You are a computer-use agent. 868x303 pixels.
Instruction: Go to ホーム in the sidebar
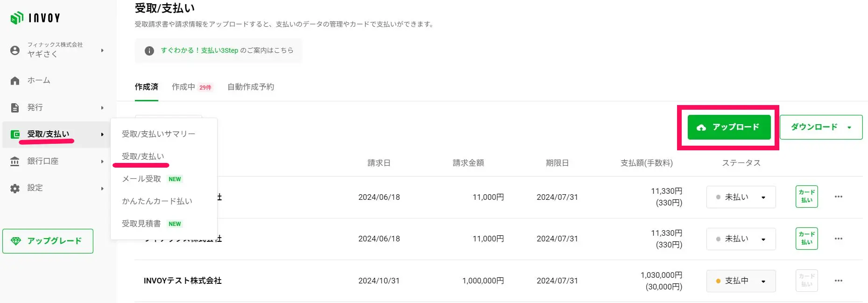[x=39, y=80]
